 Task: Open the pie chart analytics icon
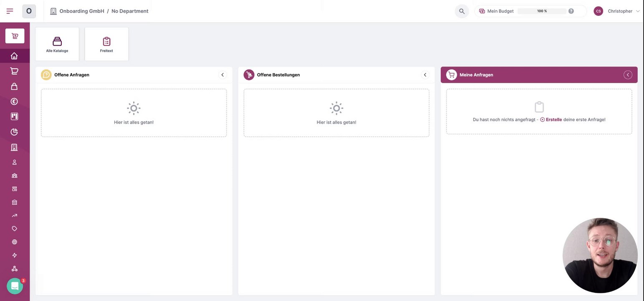click(x=14, y=132)
